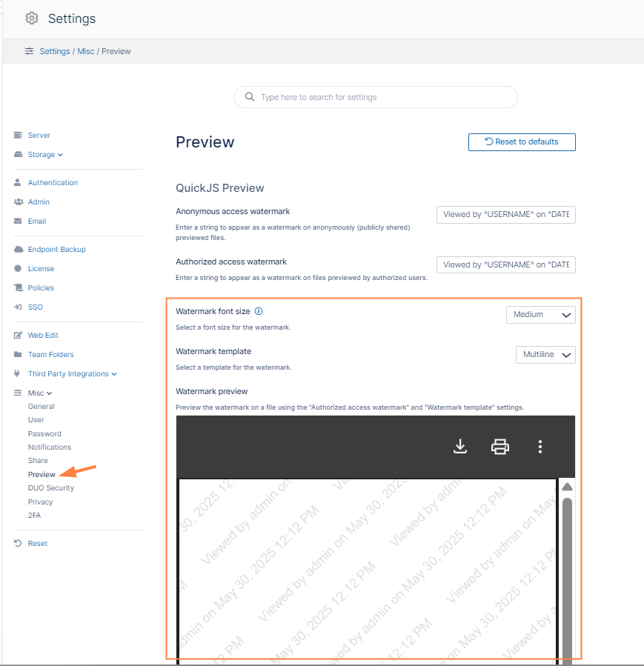644x666 pixels.
Task: Open the Watermark template Multiline dropdown
Action: tap(545, 355)
